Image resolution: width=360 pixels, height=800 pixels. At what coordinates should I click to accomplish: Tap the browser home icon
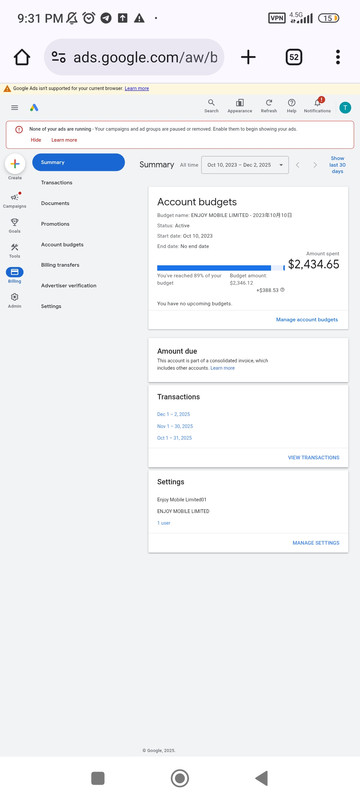[22, 57]
